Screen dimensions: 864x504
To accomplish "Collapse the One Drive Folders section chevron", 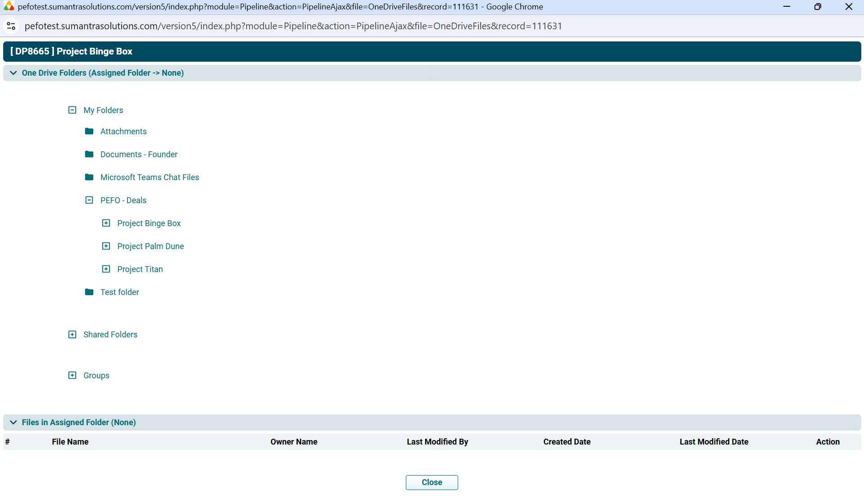I will tap(14, 73).
